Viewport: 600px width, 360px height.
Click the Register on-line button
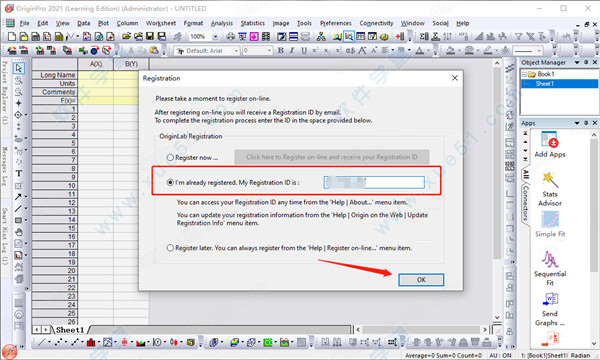click(332, 157)
